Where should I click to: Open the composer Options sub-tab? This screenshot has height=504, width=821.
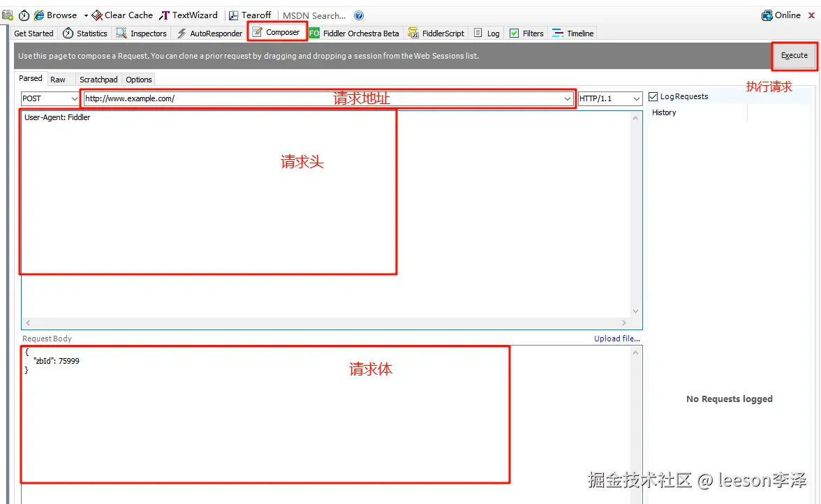pyautogui.click(x=139, y=80)
